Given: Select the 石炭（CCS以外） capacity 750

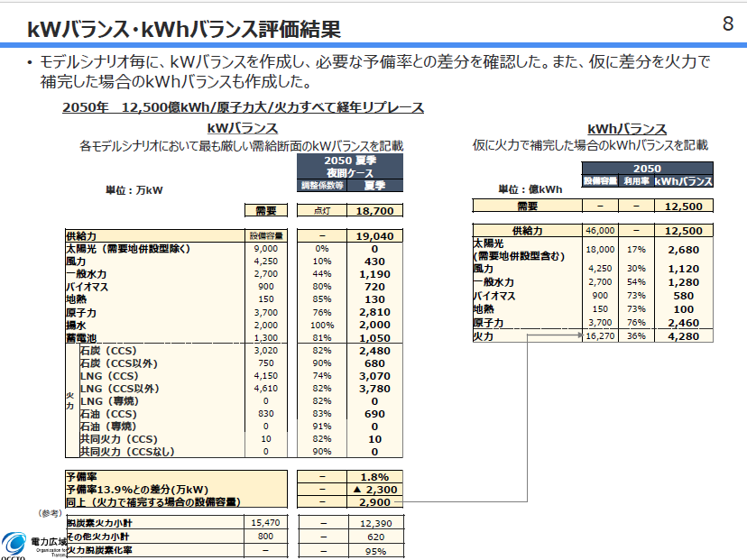Looking at the screenshot, I should 266,363.
